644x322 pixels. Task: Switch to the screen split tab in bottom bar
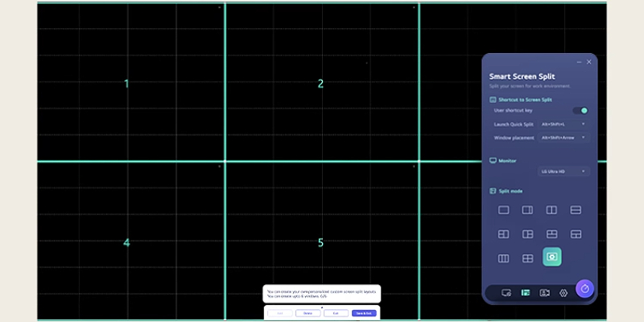(x=525, y=293)
